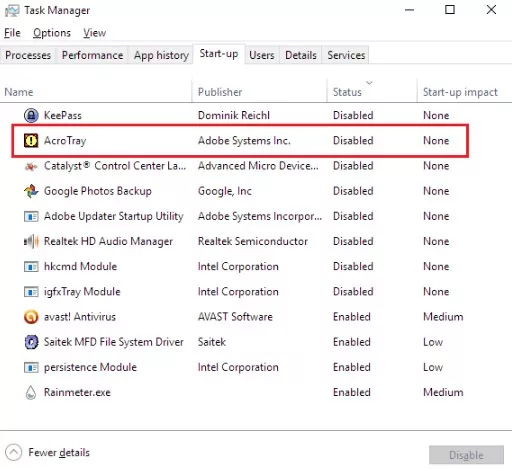Click Enabled status of Rainmeter.exe

click(352, 392)
